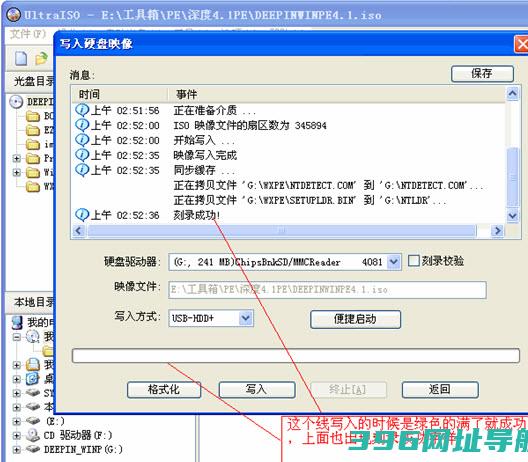Open the 文件(F) menu in UltraISO

(x=28, y=34)
